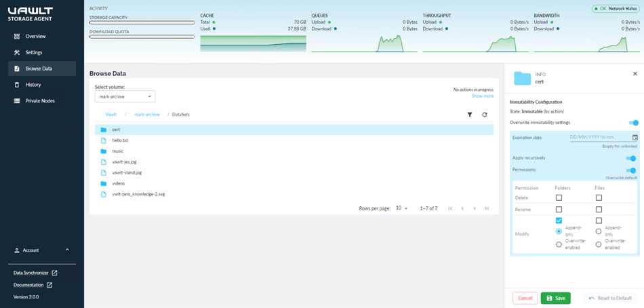
Task: Click the Show more link
Action: pos(482,96)
